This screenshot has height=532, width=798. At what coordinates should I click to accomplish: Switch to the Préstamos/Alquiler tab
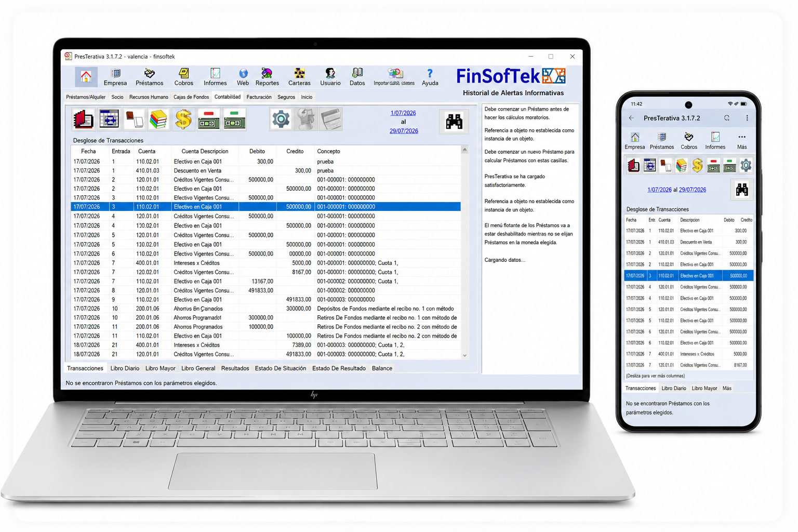click(86, 97)
